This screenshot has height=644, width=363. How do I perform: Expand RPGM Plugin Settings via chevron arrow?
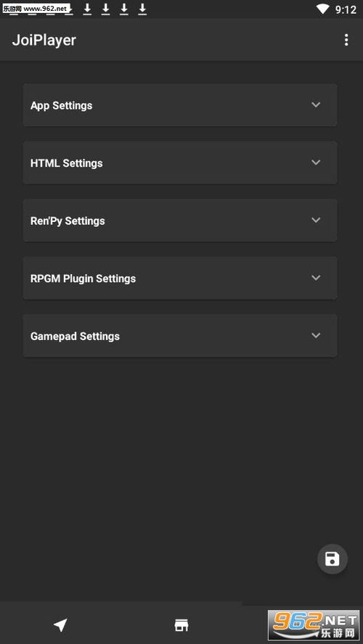(x=316, y=278)
